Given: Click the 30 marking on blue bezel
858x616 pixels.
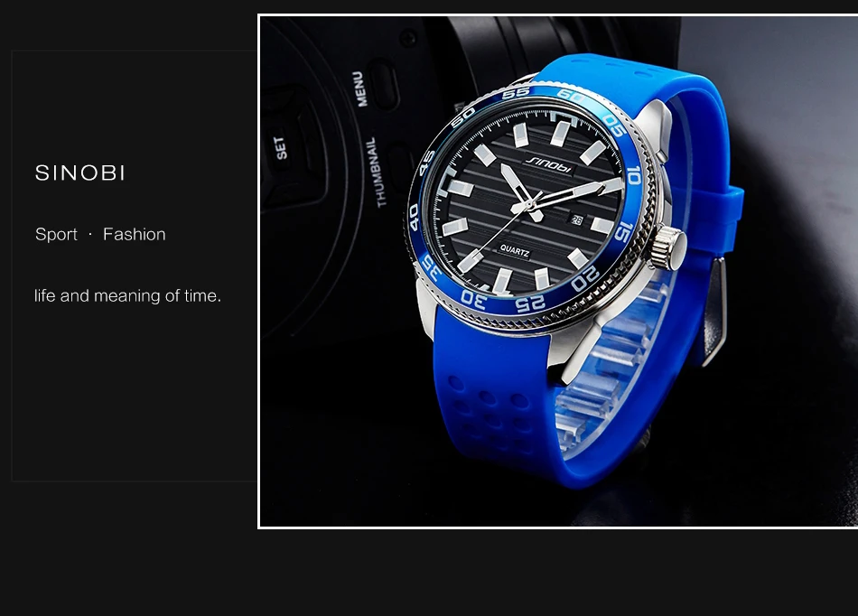Looking at the screenshot, I should [473, 300].
